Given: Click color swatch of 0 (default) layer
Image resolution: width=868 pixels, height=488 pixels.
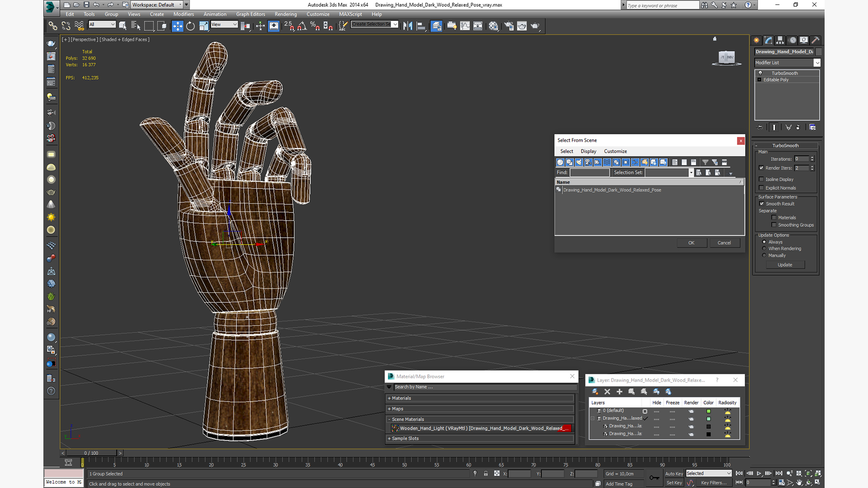Looking at the screenshot, I should click(708, 411).
